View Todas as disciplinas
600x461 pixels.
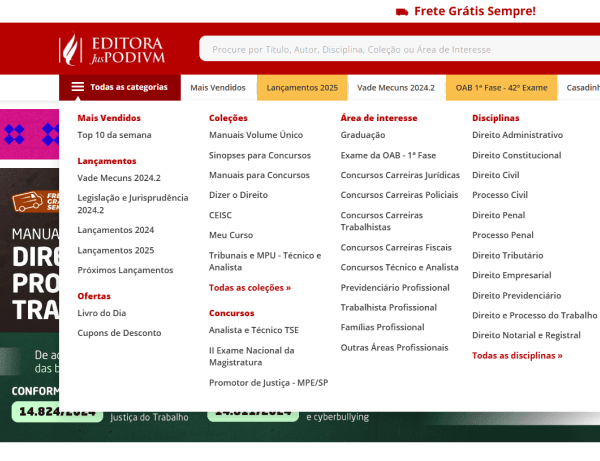tap(517, 356)
